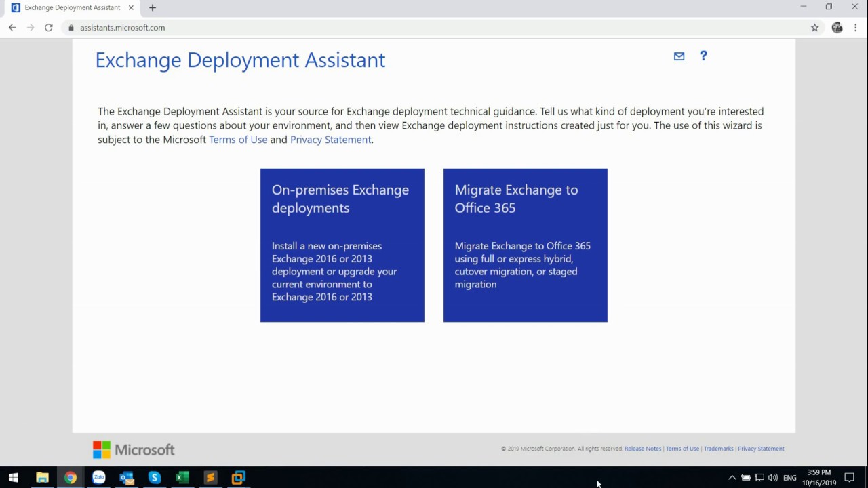Go back with the browser back arrow
The image size is (868, 488).
(12, 28)
